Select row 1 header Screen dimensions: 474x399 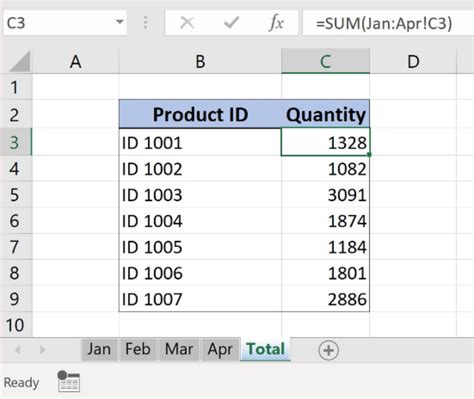click(x=16, y=87)
